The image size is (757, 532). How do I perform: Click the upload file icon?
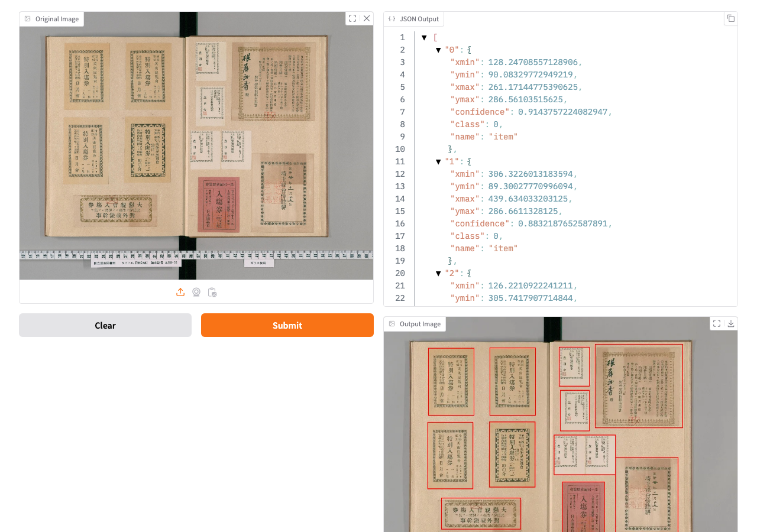[180, 292]
